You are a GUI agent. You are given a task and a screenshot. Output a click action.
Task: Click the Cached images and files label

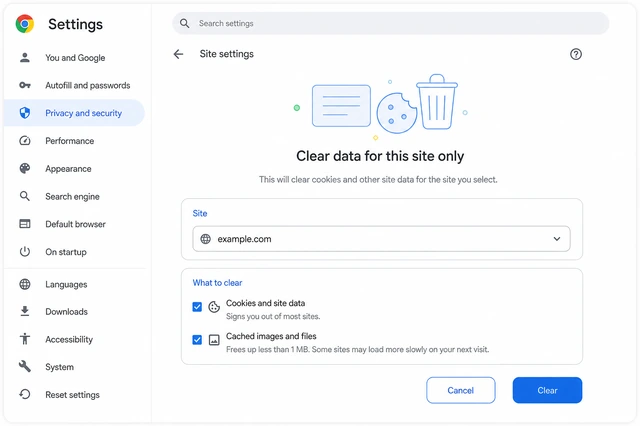(x=271, y=336)
